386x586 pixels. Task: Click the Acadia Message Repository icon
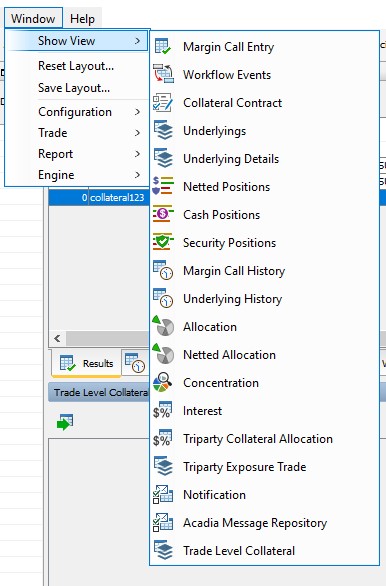pos(163,522)
